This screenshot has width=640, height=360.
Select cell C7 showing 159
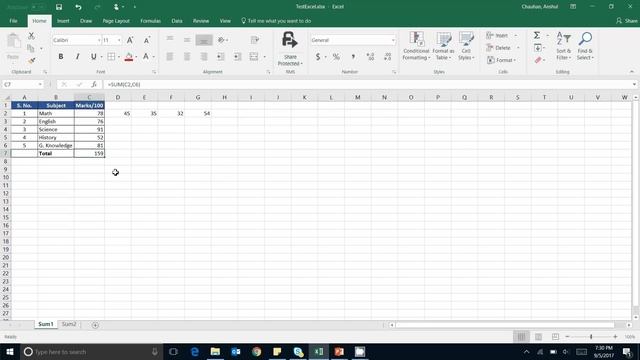(89, 153)
